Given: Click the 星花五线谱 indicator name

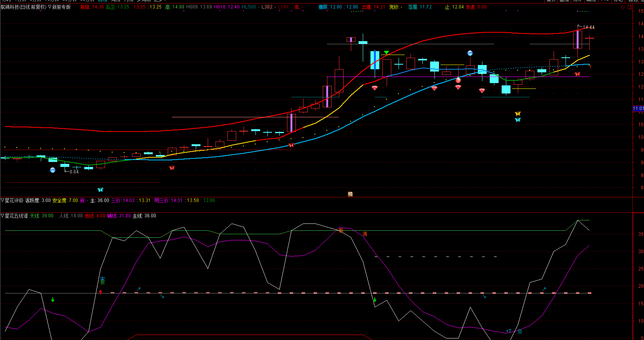Looking at the screenshot, I should tap(16, 216).
